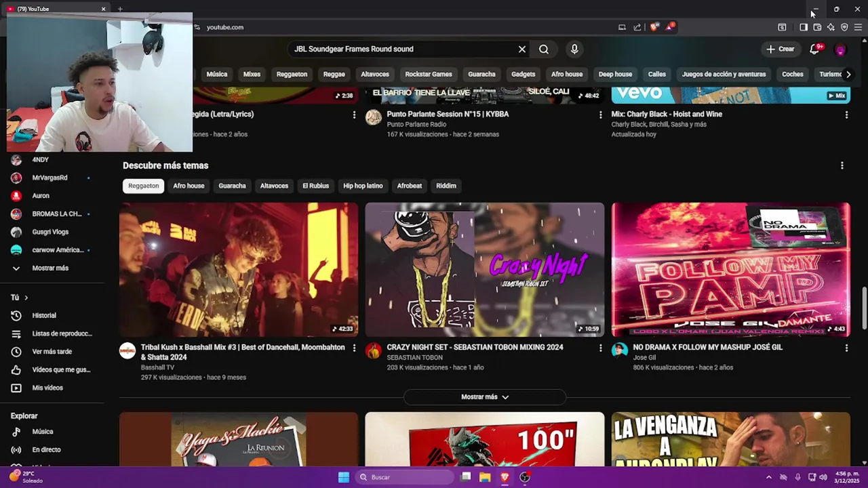This screenshot has width=868, height=488.
Task: Open the browser hamburger menu
Action: [x=858, y=27]
